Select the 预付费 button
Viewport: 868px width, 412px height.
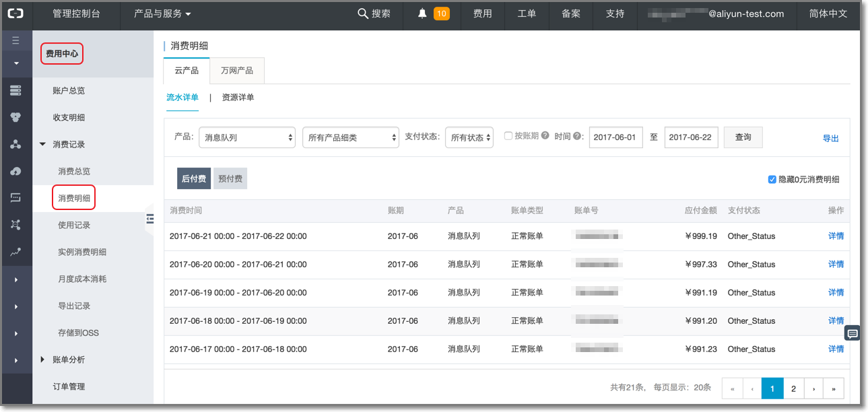click(230, 179)
